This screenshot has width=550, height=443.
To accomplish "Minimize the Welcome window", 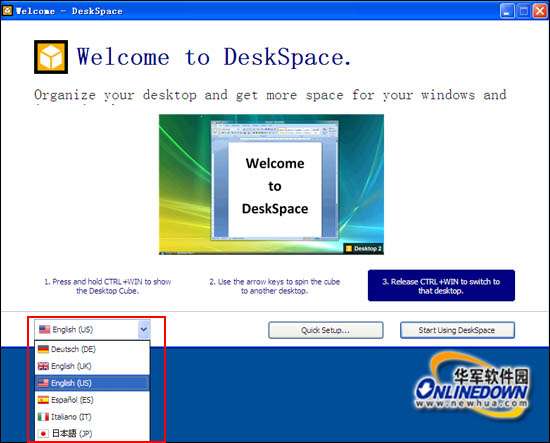I will click(507, 11).
